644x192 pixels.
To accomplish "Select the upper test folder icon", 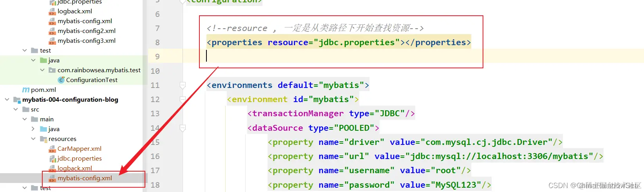I will 34,51.
